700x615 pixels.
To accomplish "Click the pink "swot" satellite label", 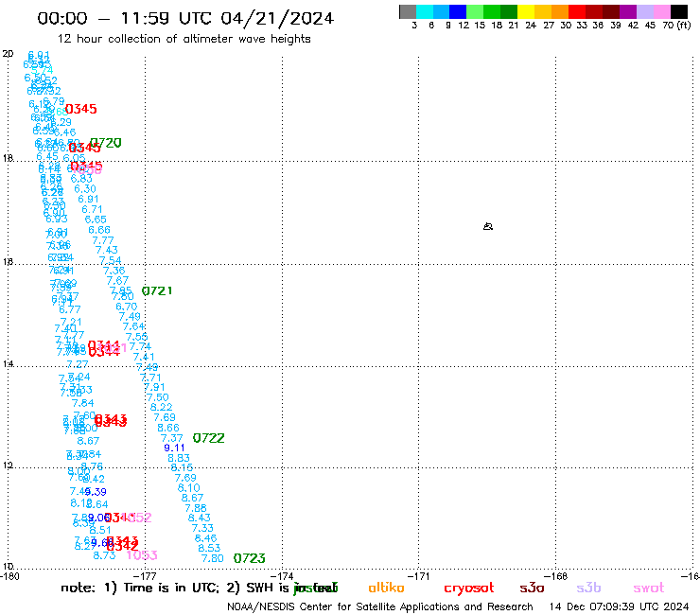I will pos(649,589).
